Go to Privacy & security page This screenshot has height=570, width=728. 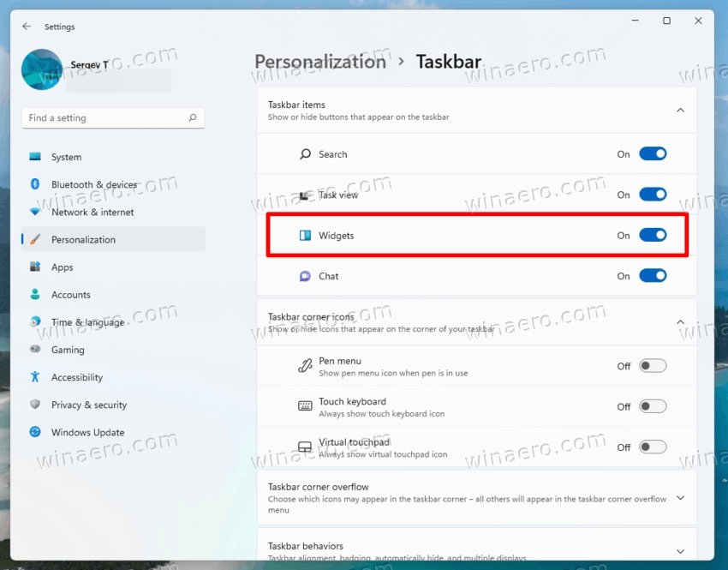coord(113,405)
